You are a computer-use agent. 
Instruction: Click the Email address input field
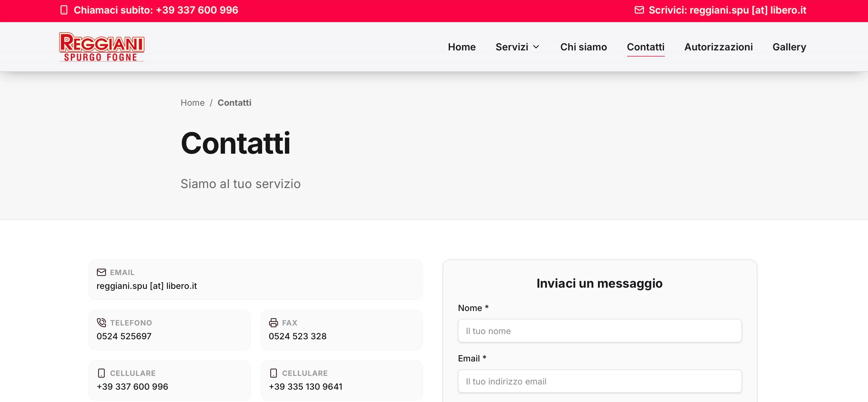click(600, 381)
